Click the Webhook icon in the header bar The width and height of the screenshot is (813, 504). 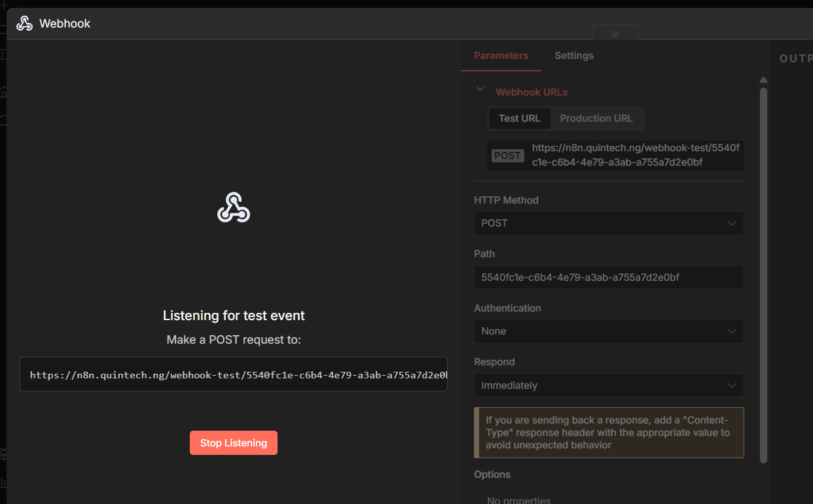24,23
